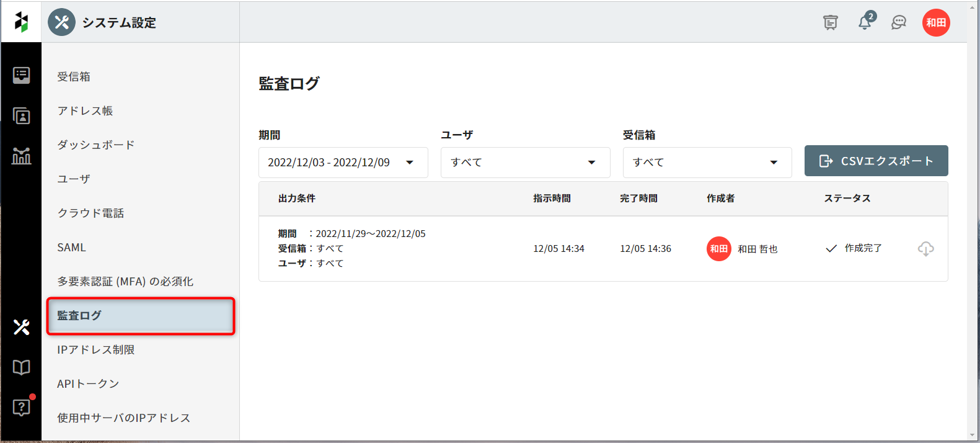The width and height of the screenshot is (980, 443).
Task: Select IPアドレス制限 in the settings menu
Action: click(x=96, y=350)
